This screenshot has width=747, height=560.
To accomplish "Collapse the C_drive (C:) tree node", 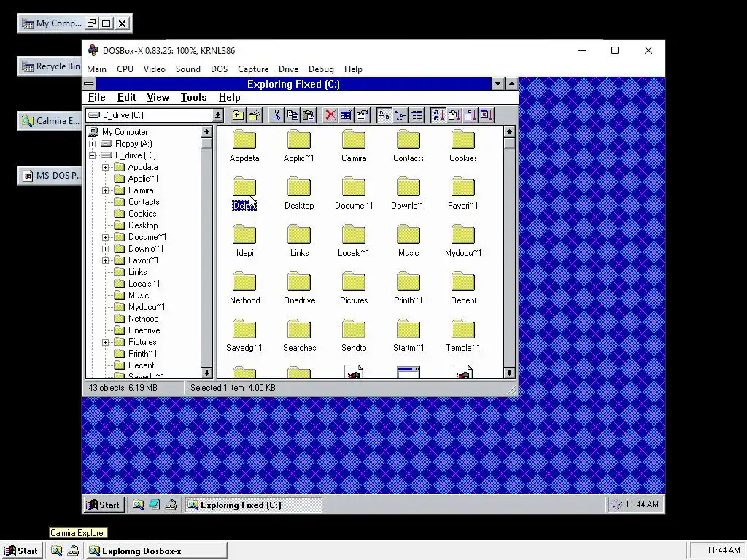I will click(93, 155).
